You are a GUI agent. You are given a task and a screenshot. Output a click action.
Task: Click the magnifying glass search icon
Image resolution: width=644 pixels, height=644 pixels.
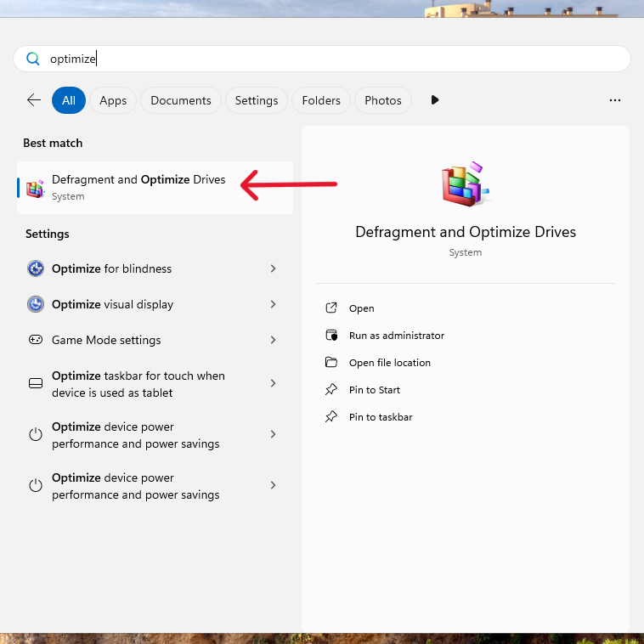(33, 59)
